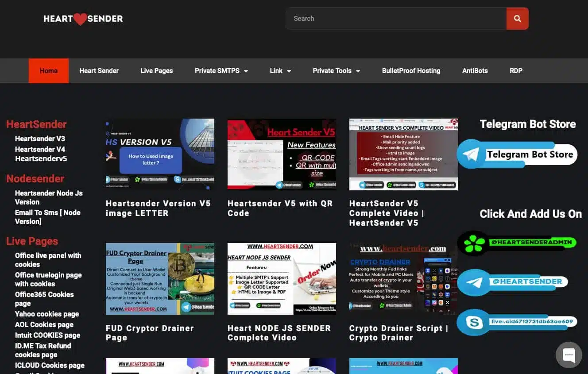This screenshot has height=374, width=588.
Task: Open the FUD Cryptor Drainer Page thumbnail
Action: click(160, 278)
